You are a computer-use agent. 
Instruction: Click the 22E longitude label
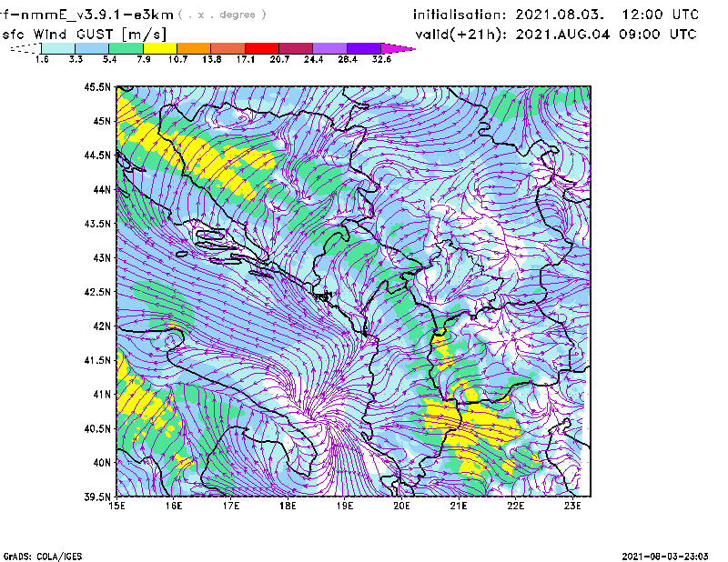coord(515,506)
